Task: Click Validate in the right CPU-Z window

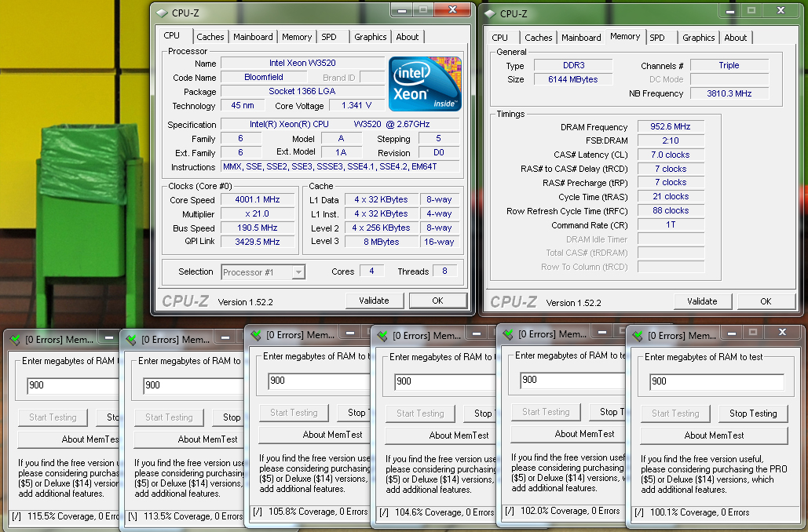Action: [x=702, y=302]
